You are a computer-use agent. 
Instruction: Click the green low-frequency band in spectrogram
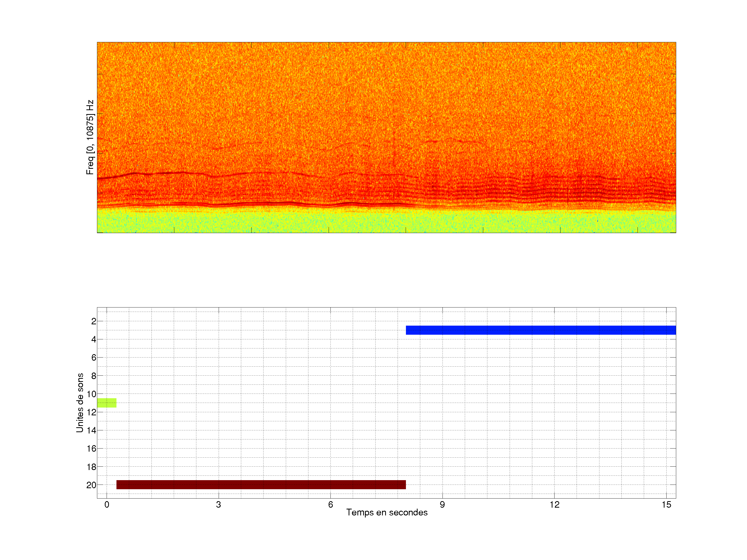386,221
